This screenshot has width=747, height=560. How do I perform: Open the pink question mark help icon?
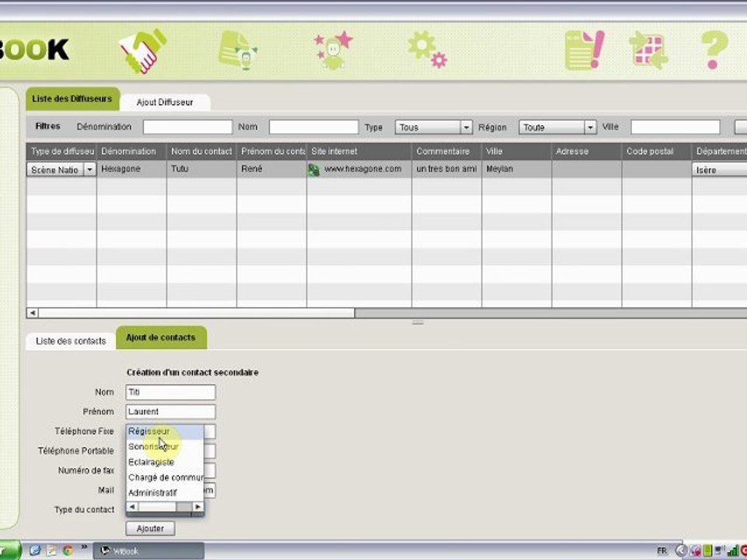(714, 50)
